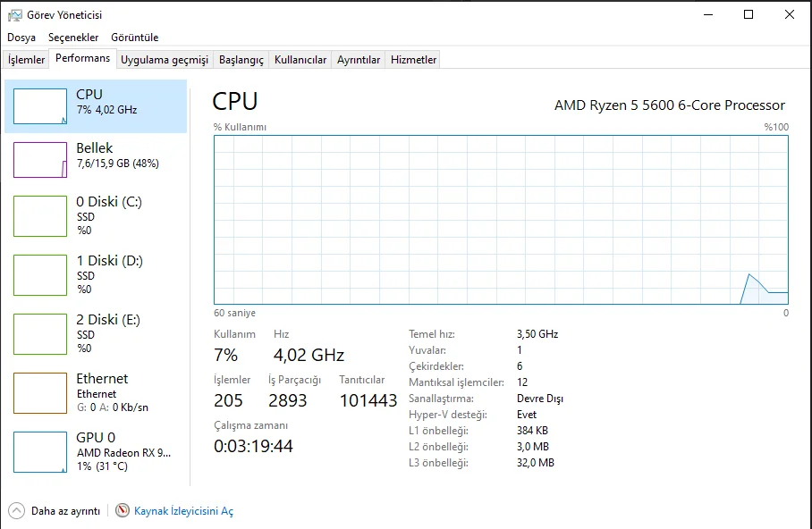This screenshot has height=529, width=812.
Task: Click the Kaynak İzleyicisini Aç link
Action: [184, 511]
